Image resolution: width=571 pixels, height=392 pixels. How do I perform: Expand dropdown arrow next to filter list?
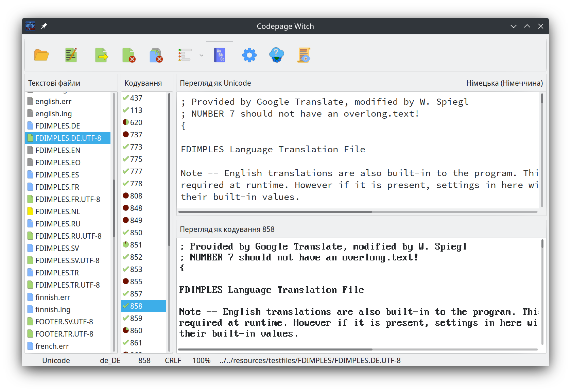[201, 55]
